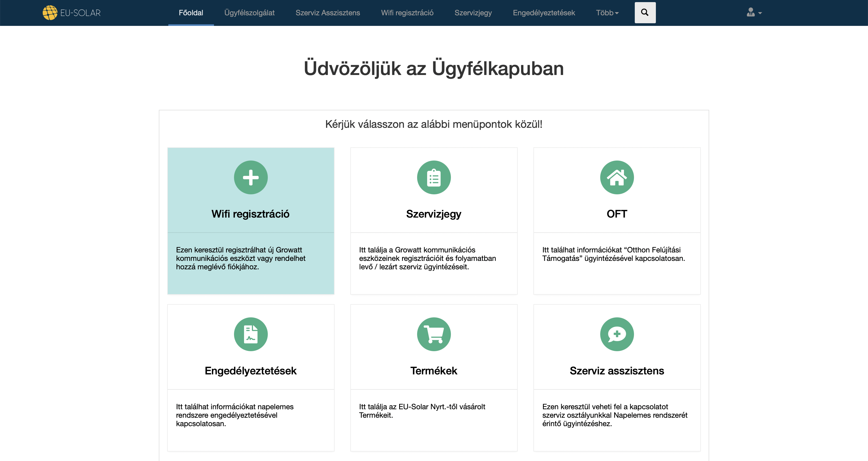This screenshot has height=461, width=868.
Task: Select Szerviz Asszisztens in the top menu
Action: point(327,13)
